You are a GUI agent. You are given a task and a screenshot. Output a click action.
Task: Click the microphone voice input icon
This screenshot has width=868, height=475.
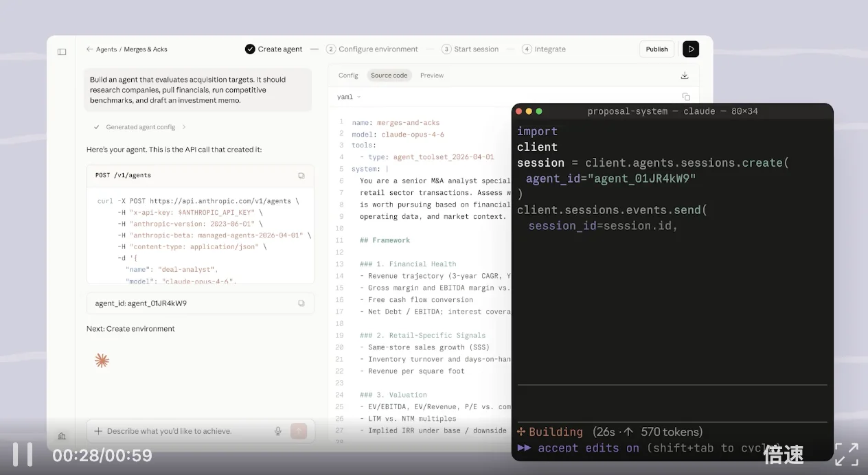278,431
